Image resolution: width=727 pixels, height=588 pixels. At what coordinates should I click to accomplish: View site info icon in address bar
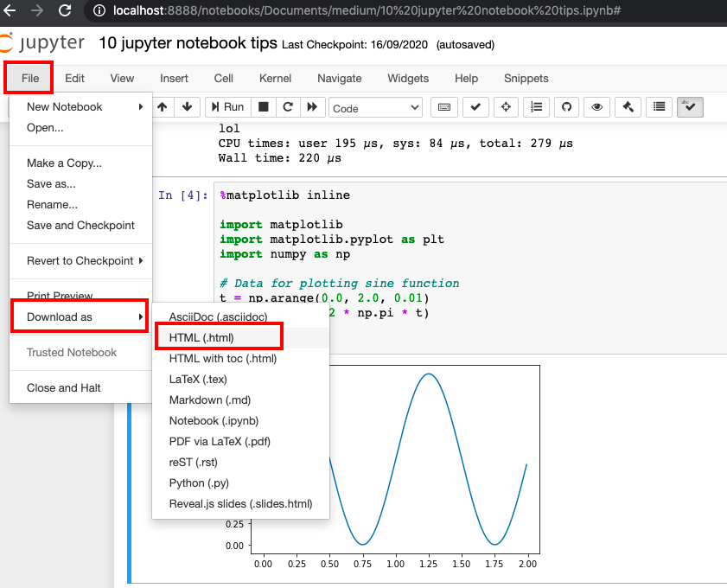pos(99,10)
